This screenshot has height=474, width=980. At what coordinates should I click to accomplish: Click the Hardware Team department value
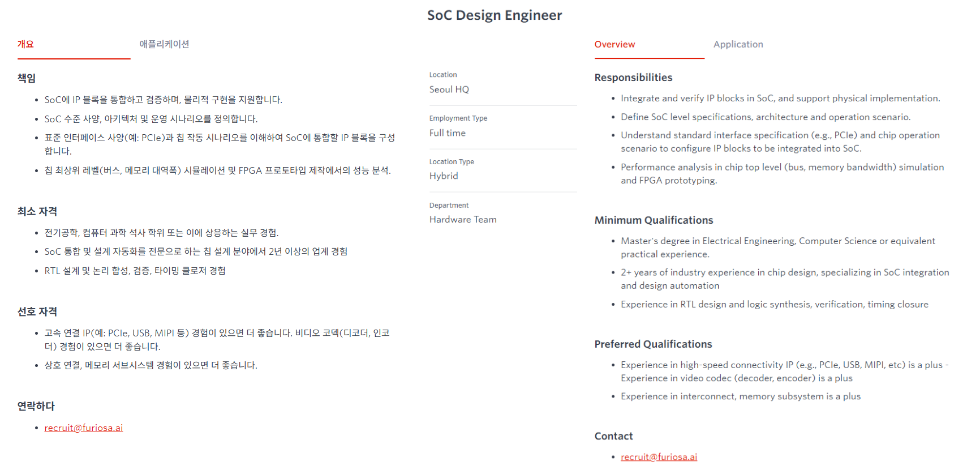coord(463,220)
